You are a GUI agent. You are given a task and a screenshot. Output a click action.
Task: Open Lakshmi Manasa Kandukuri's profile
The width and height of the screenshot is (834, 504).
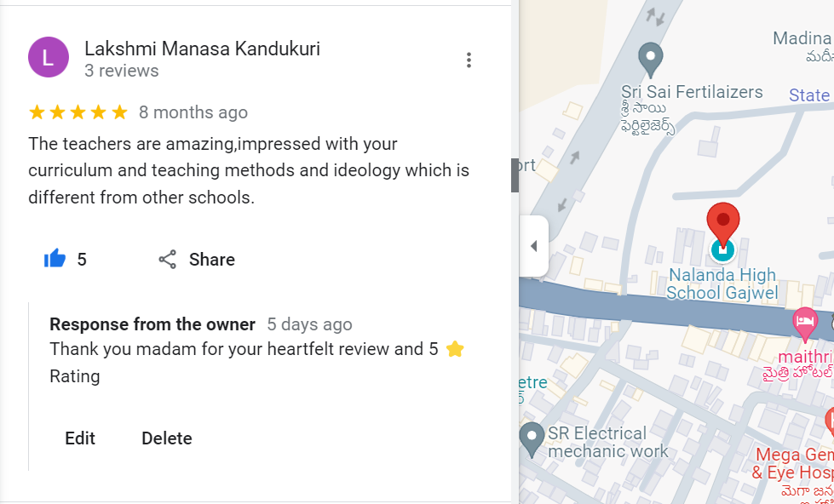coord(203,49)
